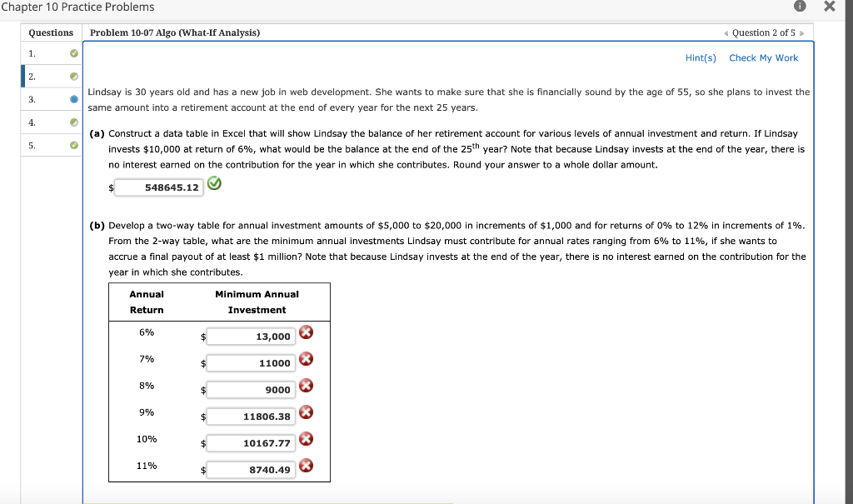Go to the next question arrow
Screen dimensions: 853x504
point(802,33)
